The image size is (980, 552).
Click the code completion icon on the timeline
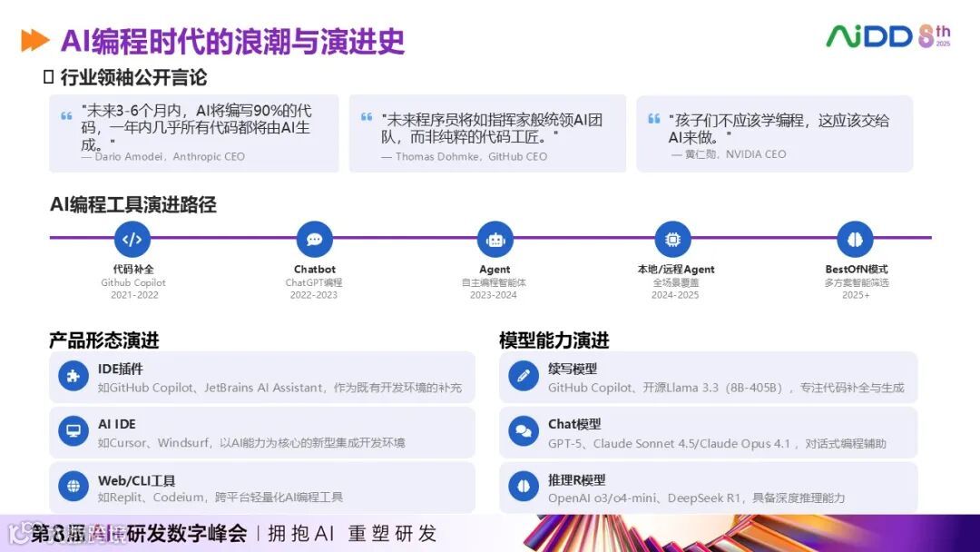(x=132, y=239)
